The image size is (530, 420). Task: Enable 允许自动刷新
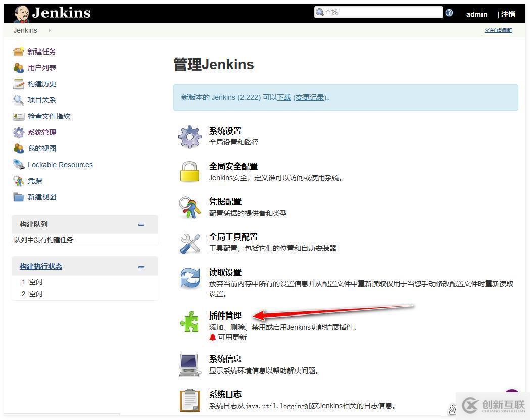pos(498,30)
